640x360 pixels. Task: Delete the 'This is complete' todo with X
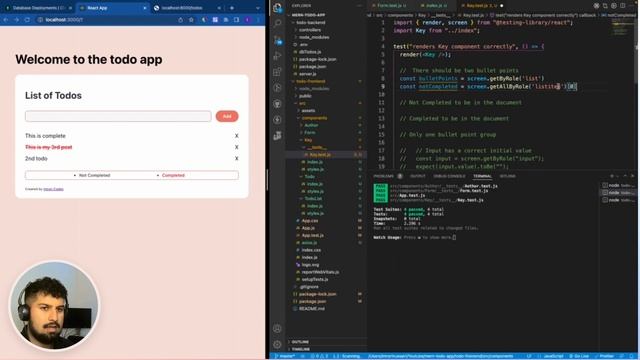[x=236, y=136]
